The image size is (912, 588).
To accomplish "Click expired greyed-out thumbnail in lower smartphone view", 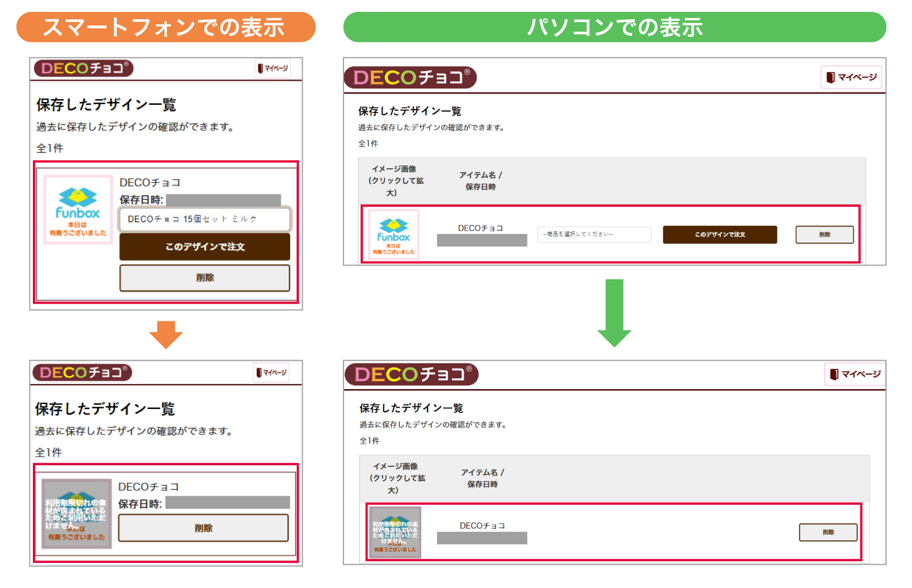I will tap(77, 514).
